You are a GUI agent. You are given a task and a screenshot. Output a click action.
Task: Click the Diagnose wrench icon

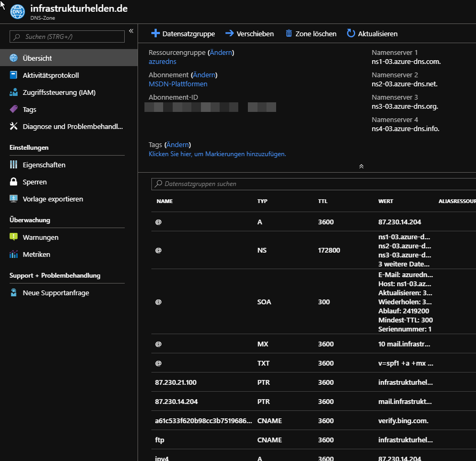click(14, 126)
